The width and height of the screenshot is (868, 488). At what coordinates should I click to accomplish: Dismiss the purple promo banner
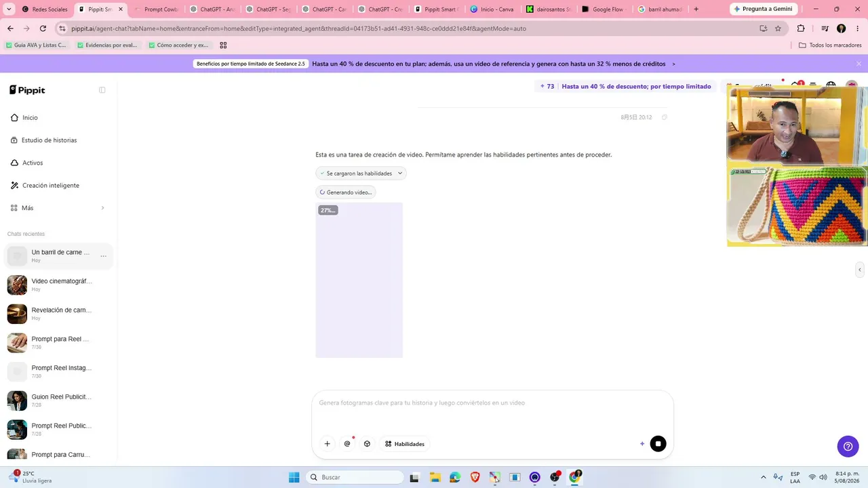(859, 64)
